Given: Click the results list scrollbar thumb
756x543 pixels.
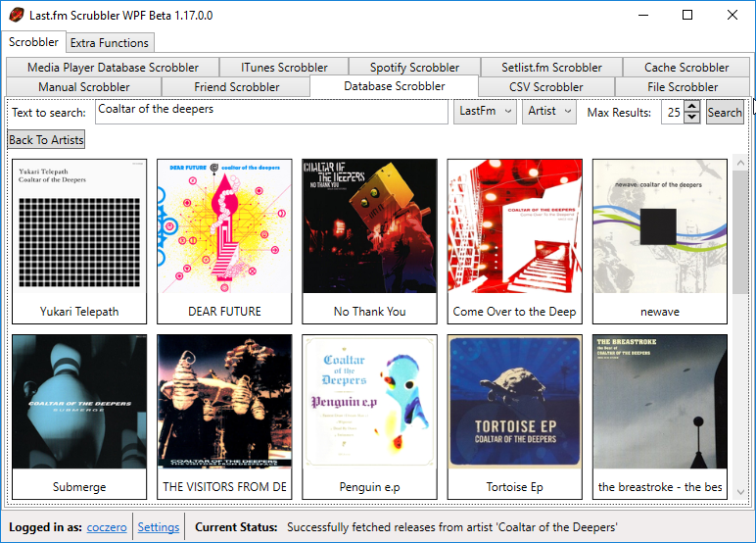Looking at the screenshot, I should tap(740, 232).
